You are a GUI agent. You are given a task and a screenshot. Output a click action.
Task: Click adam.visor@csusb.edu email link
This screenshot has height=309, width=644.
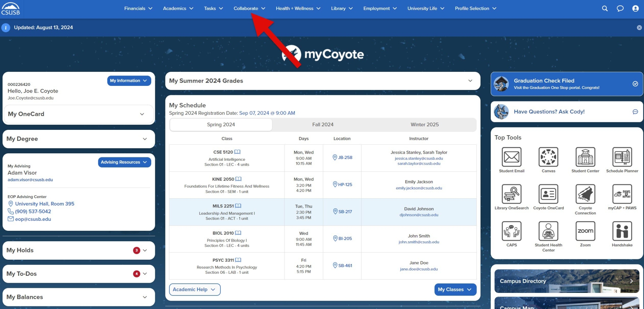30,180
